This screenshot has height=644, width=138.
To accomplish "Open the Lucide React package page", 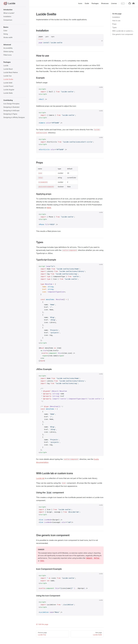I will [8, 69].
